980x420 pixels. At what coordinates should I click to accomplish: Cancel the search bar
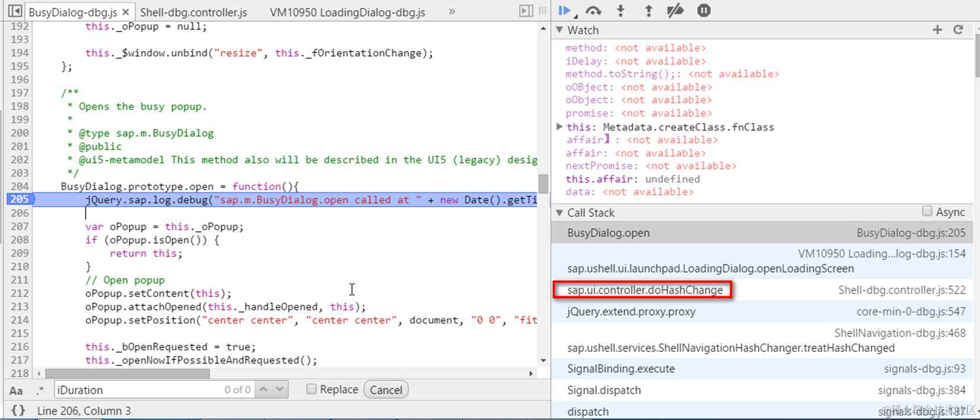386,390
